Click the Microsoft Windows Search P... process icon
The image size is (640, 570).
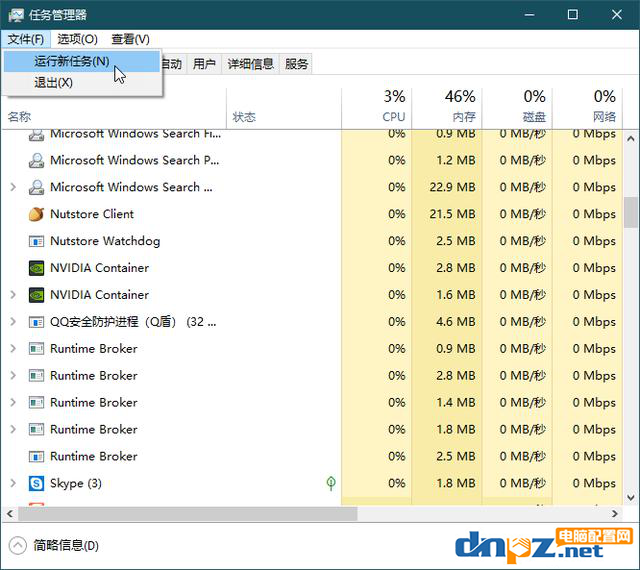pyautogui.click(x=36, y=160)
